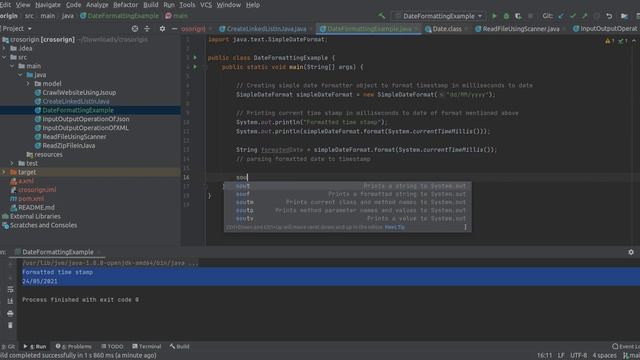
Task: Switch to CreateLinkedListInJava.java tab
Action: click(x=266, y=29)
